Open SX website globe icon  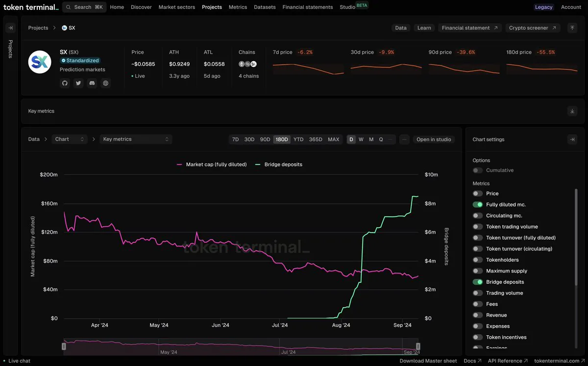click(106, 83)
